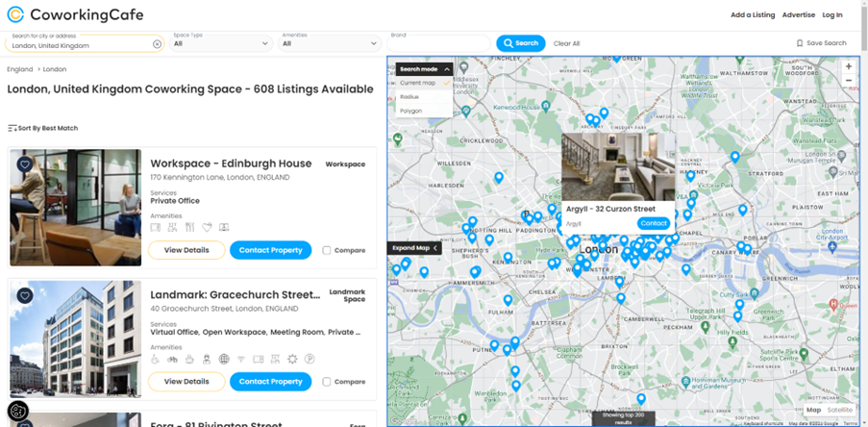Image resolution: width=868 pixels, height=427 pixels.
Task: Click the London City Airport marker on the map
Action: click(x=833, y=245)
